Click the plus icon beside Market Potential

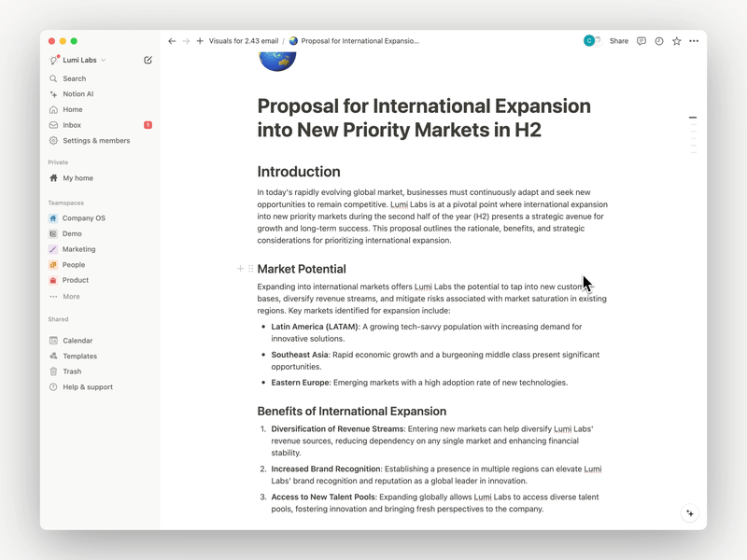(241, 269)
